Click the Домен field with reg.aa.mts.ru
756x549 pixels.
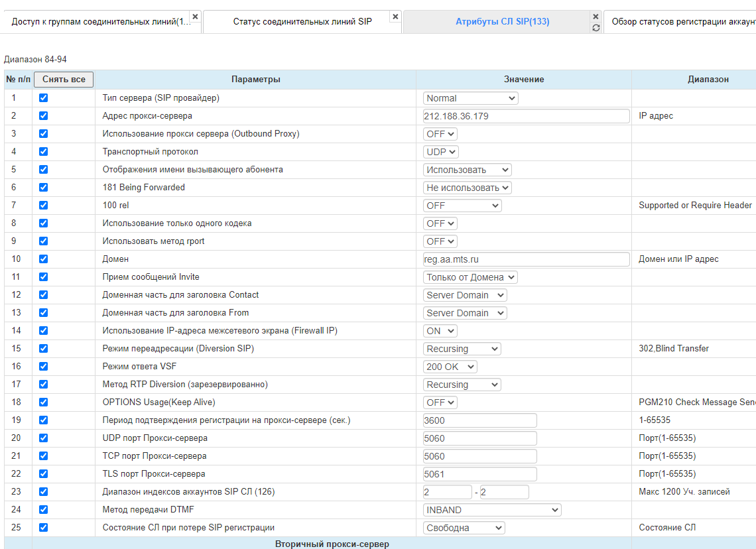tap(526, 259)
